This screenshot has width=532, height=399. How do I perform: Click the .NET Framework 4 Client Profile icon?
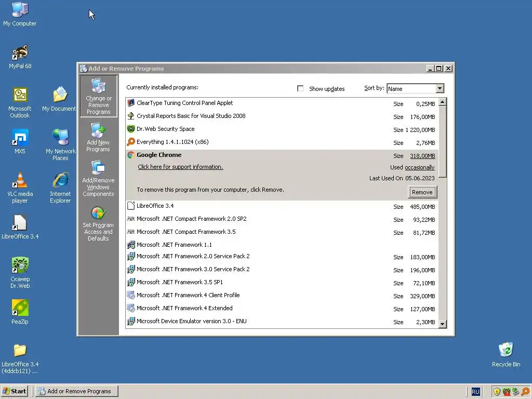tap(130, 295)
